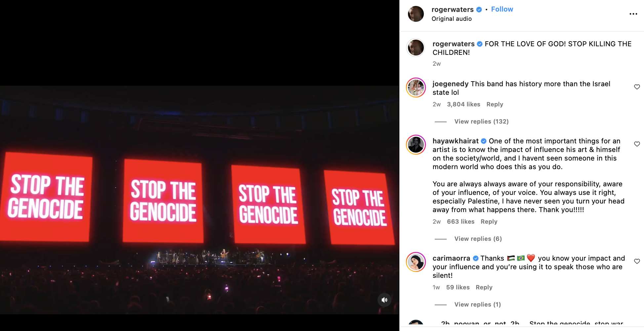Expand the single reply to carimaorra

(x=477, y=305)
